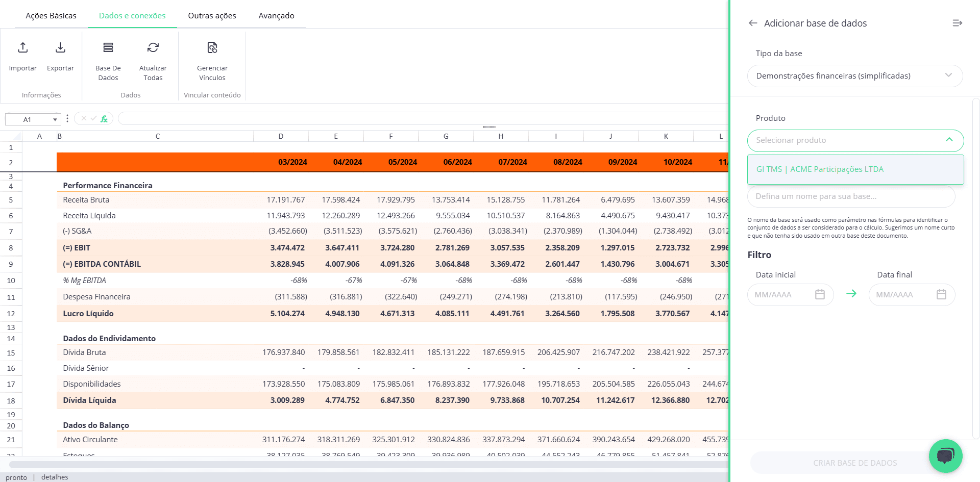The image size is (980, 482).
Task: Select the Ativo Circulante row label
Action: [x=90, y=439]
